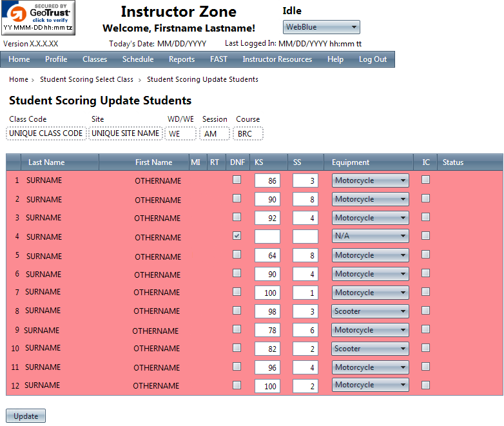Tick the IC checkbox for student 4
Screen dimensions: 504x426
coord(425,236)
